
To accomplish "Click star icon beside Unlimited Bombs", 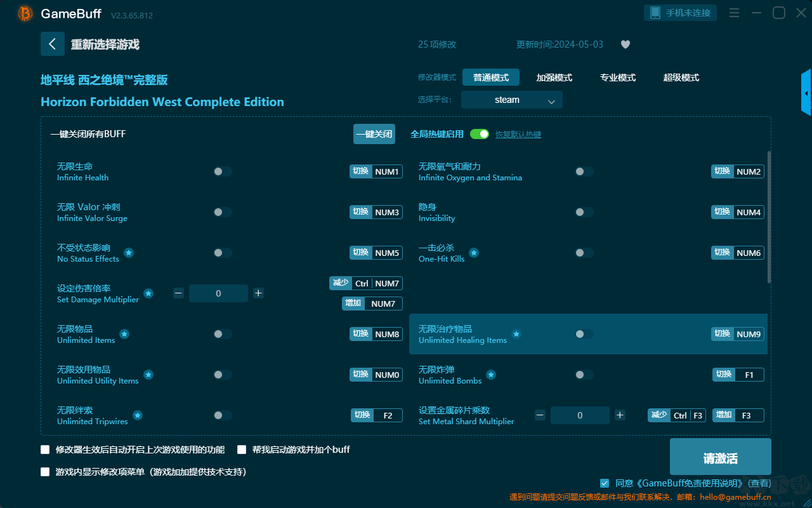I will coord(491,375).
